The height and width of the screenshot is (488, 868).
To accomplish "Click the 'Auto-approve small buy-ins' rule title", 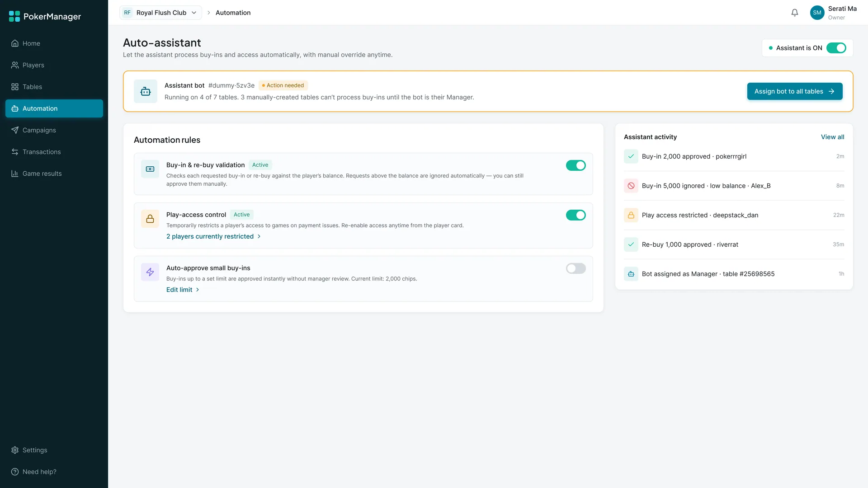I will pos(208,268).
